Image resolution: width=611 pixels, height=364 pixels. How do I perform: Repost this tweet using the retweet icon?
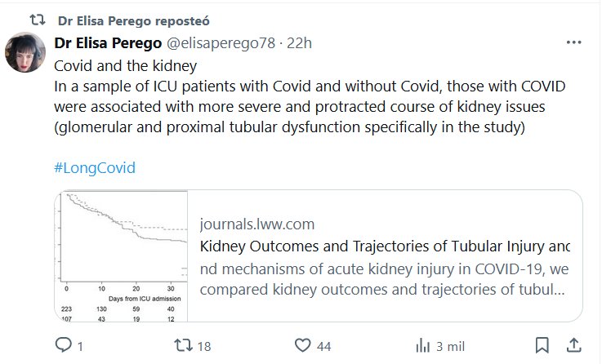(184, 346)
